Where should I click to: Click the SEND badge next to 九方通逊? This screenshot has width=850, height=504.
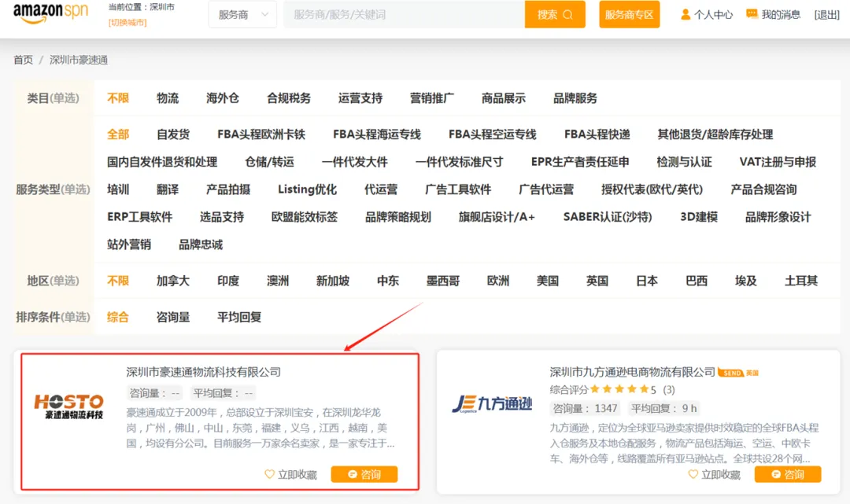[731, 373]
